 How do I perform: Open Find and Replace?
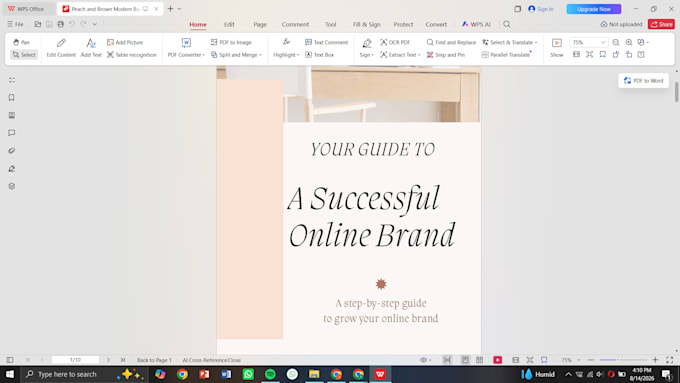point(451,42)
